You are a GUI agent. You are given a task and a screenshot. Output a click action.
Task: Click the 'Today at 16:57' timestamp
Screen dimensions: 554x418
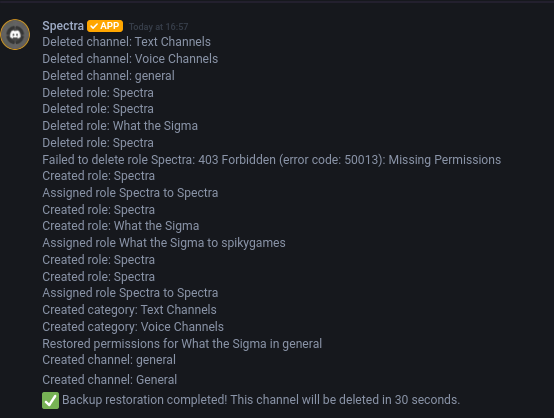158,27
